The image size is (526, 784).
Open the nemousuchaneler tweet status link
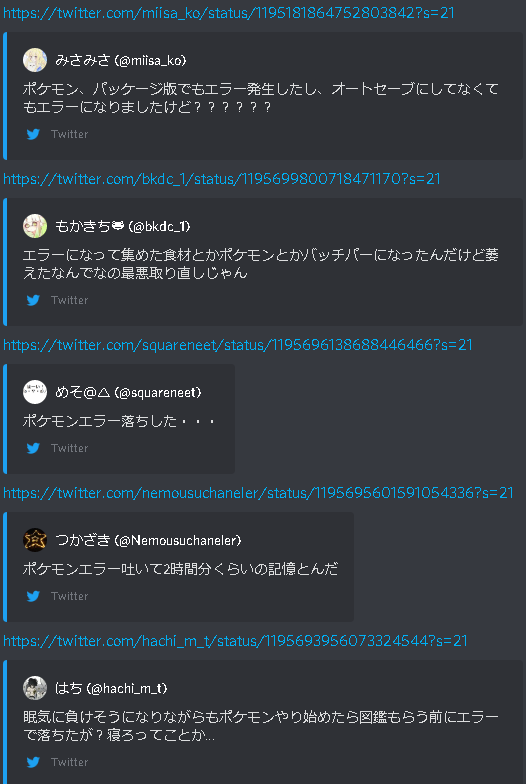pyautogui.click(x=258, y=492)
